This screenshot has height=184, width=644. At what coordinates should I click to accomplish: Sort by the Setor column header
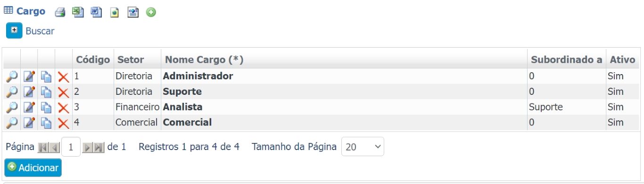tap(131, 60)
